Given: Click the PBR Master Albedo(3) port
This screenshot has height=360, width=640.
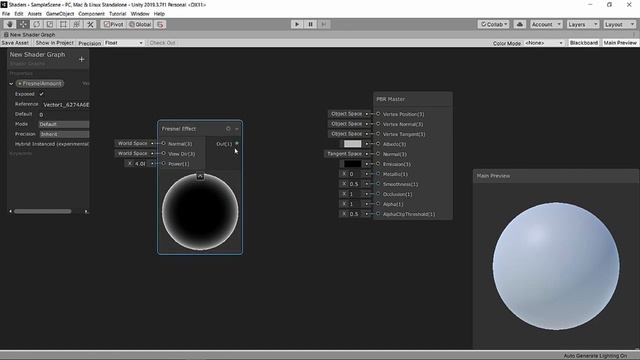Looking at the screenshot, I should [378, 144].
